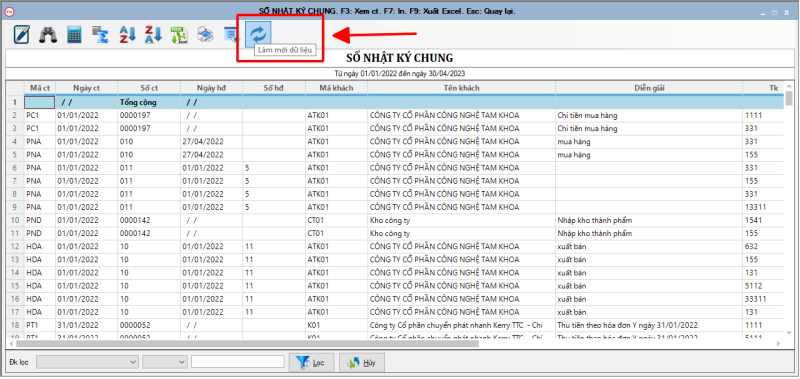The image size is (800, 379).
Task: Click the PC1 cell in row 3
Action: pyautogui.click(x=40, y=128)
